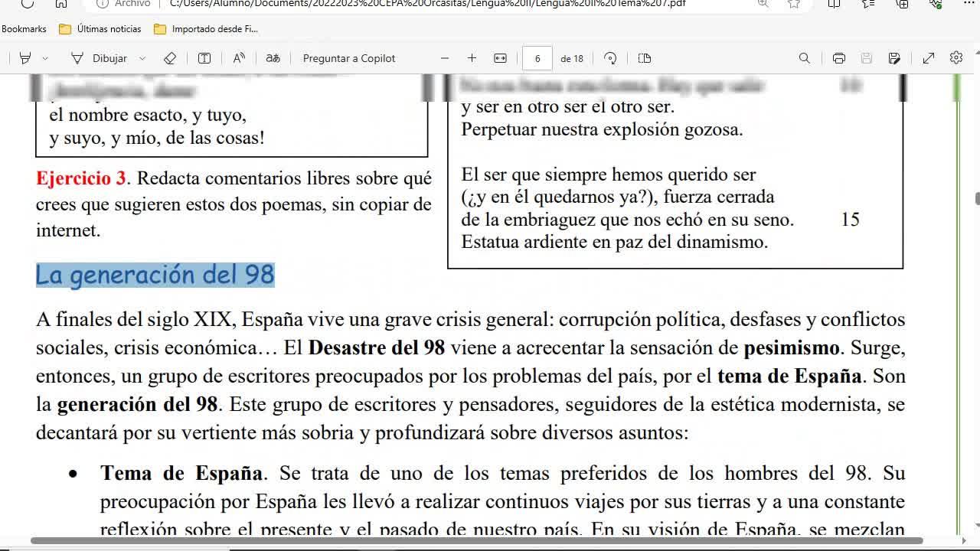
Task: Zoom in with the plus button
Action: coord(472,58)
